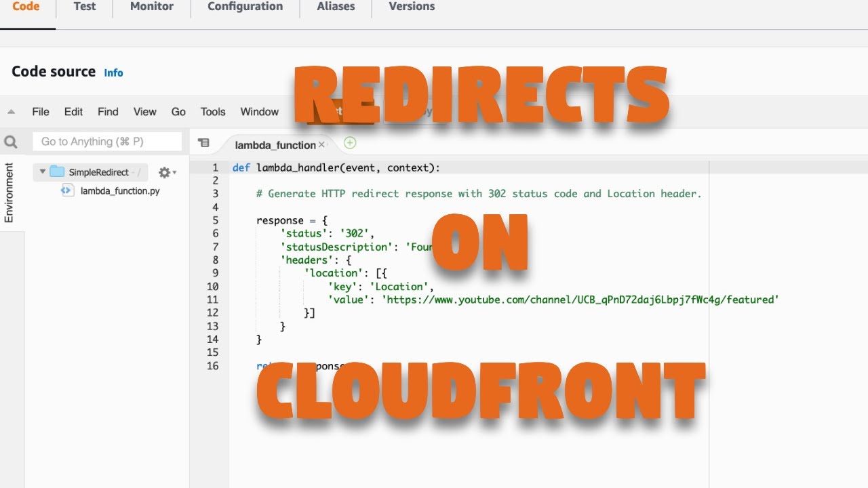
Task: Add a new editor tab with the plus icon
Action: point(350,142)
